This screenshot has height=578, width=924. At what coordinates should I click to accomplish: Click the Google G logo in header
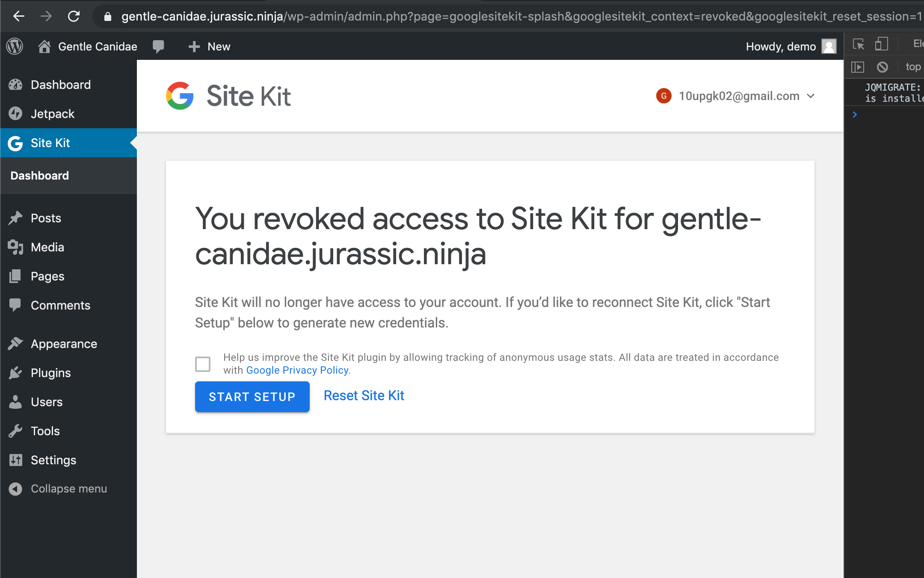180,96
